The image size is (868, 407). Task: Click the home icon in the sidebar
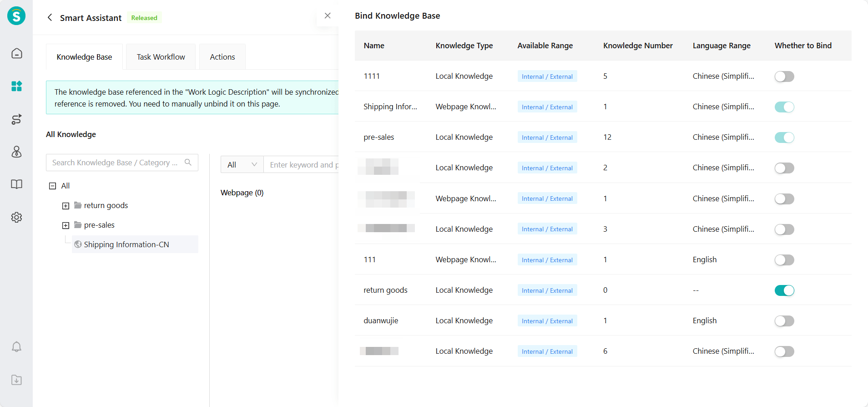click(x=16, y=53)
